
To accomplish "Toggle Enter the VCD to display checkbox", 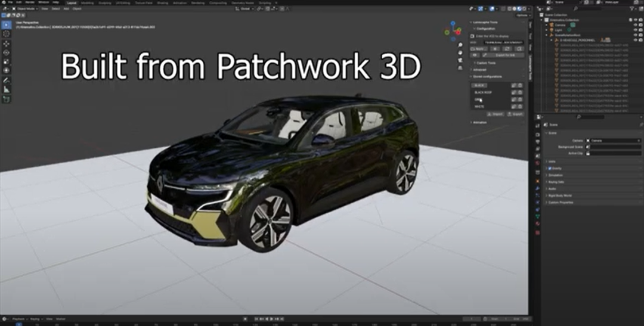I will pyautogui.click(x=472, y=36).
